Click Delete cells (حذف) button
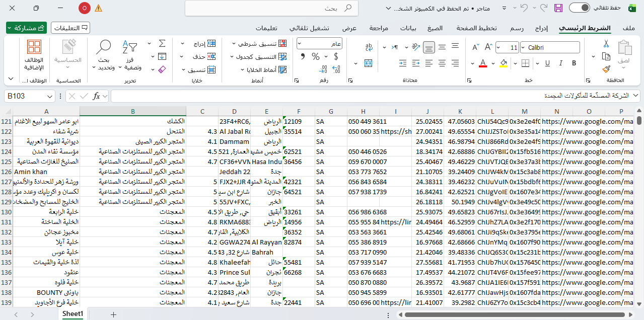The height and width of the screenshot is (320, 644). [x=204, y=57]
